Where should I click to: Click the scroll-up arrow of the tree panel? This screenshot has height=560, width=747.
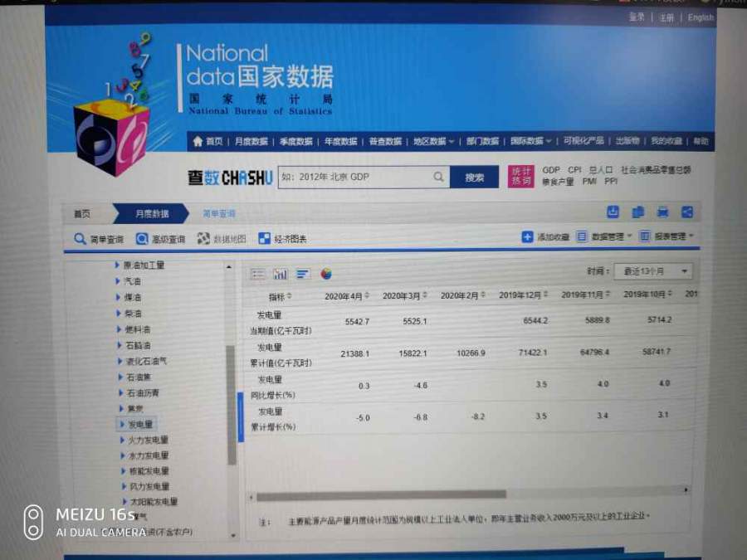(x=229, y=267)
